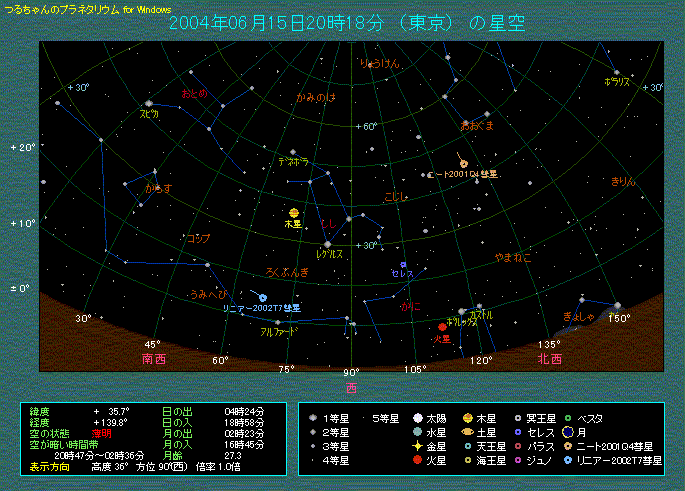Click the date and time title text

pos(346,24)
